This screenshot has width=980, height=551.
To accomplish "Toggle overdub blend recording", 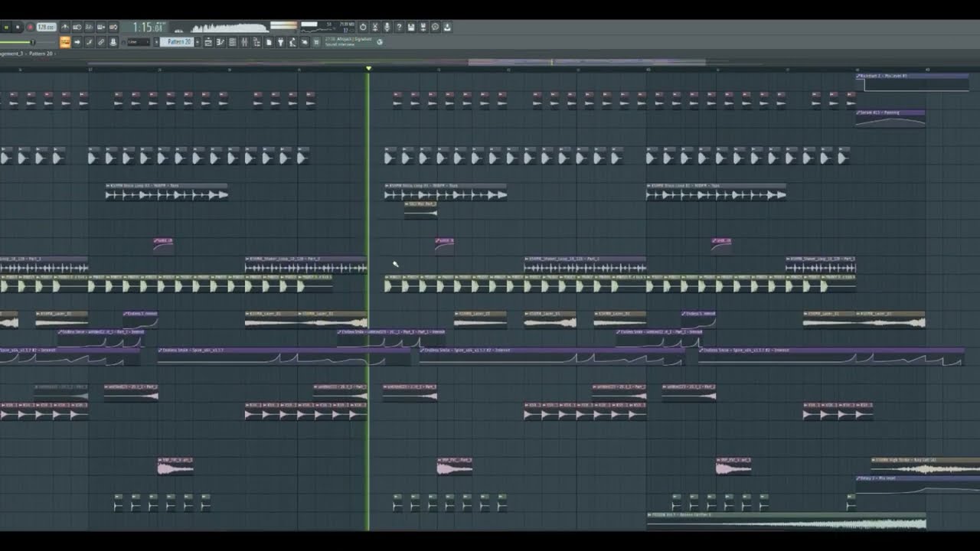I will tap(101, 27).
